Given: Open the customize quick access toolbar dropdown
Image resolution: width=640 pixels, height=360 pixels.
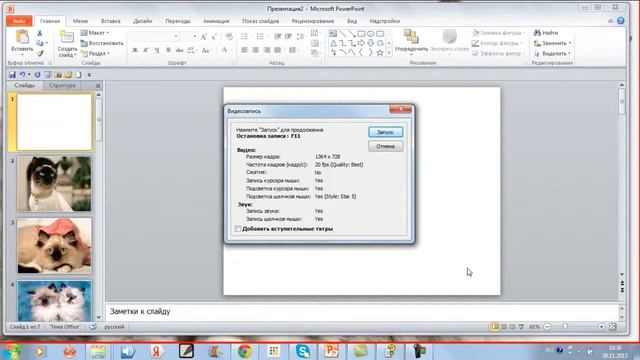Looking at the screenshot, I should tap(89, 75).
